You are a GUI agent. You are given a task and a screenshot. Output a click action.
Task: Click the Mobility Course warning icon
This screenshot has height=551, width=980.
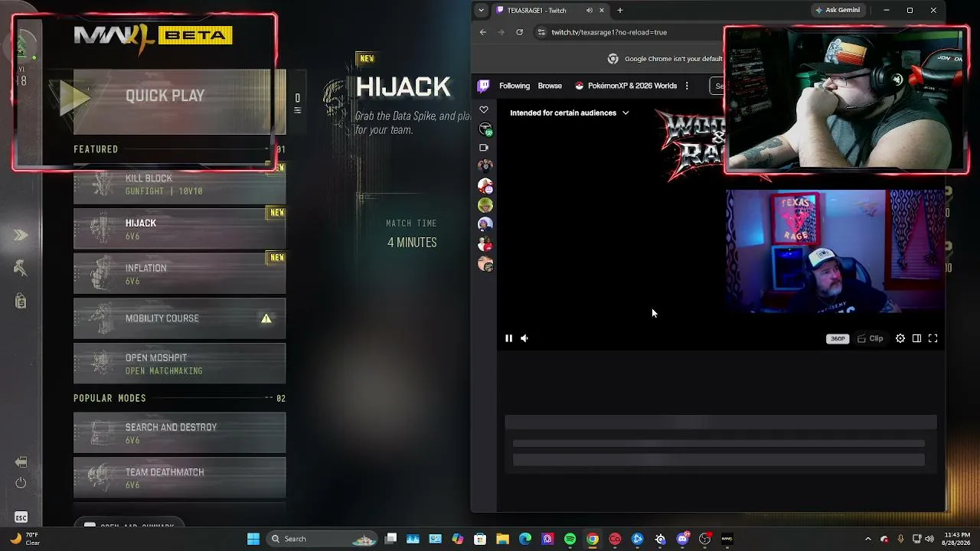266,318
